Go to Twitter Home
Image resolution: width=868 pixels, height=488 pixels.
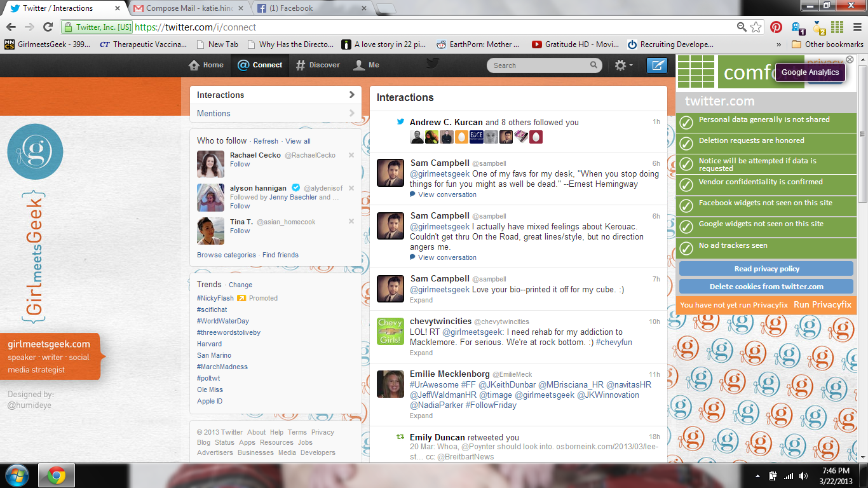207,65
